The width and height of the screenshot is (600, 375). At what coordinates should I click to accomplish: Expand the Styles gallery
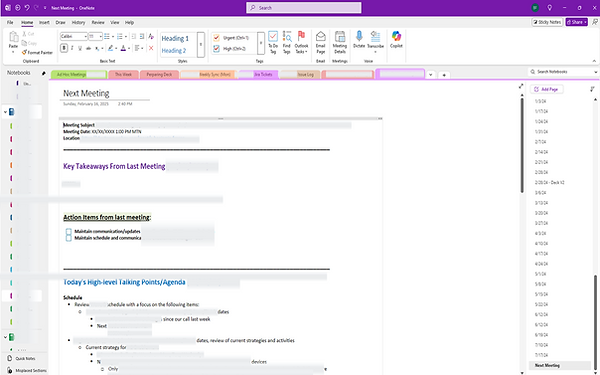pyautogui.click(x=201, y=44)
